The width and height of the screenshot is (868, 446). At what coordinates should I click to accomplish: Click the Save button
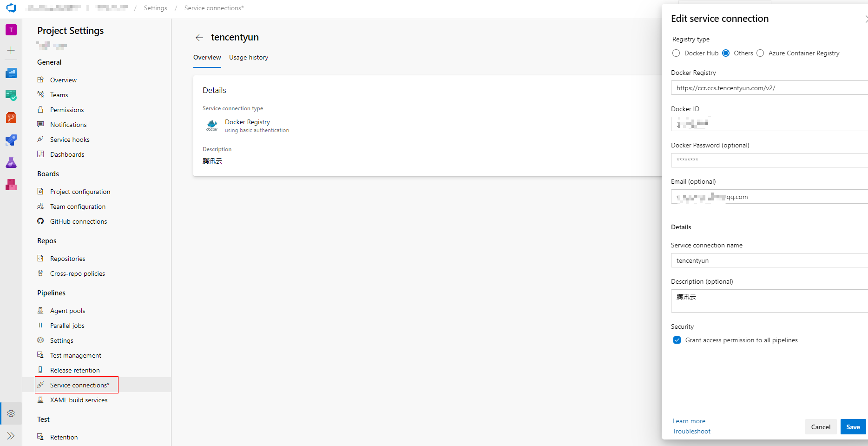click(853, 427)
